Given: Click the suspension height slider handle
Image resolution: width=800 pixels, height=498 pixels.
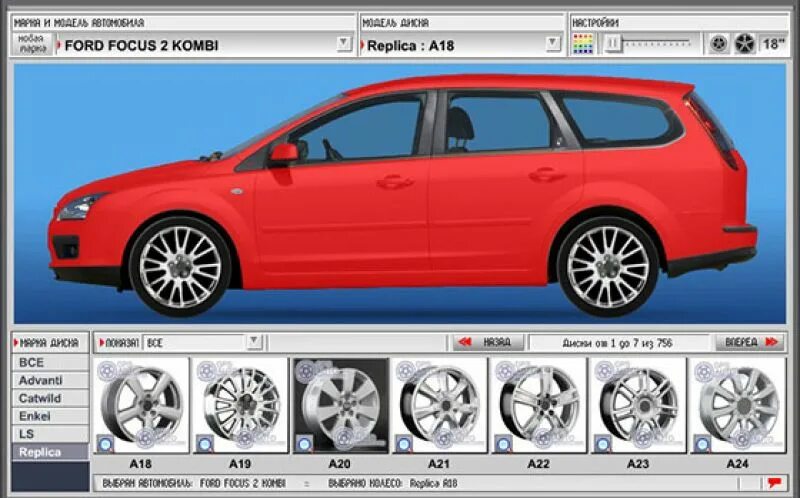Looking at the screenshot, I should click(x=613, y=44).
